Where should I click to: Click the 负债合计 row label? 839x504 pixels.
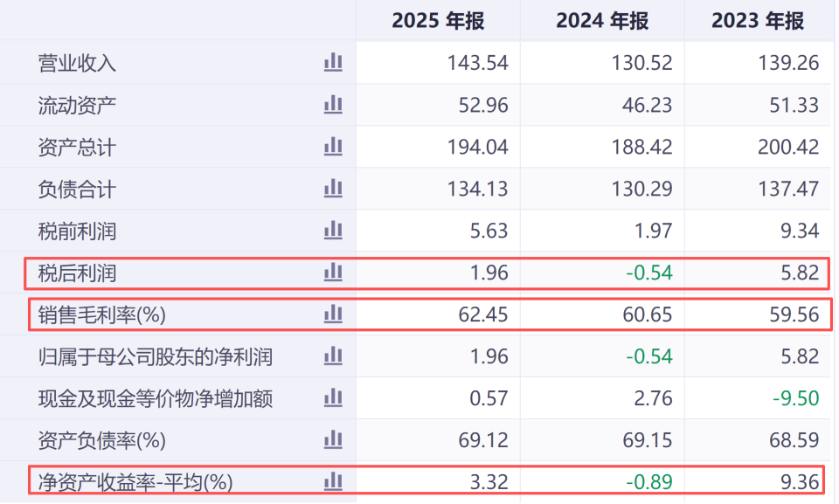click(77, 190)
